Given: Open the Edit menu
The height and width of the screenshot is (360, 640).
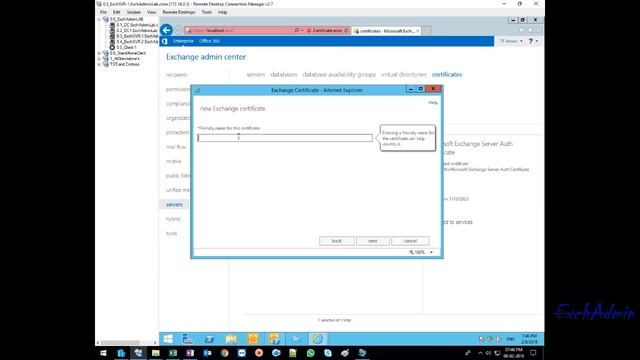Looking at the screenshot, I should pos(116,12).
